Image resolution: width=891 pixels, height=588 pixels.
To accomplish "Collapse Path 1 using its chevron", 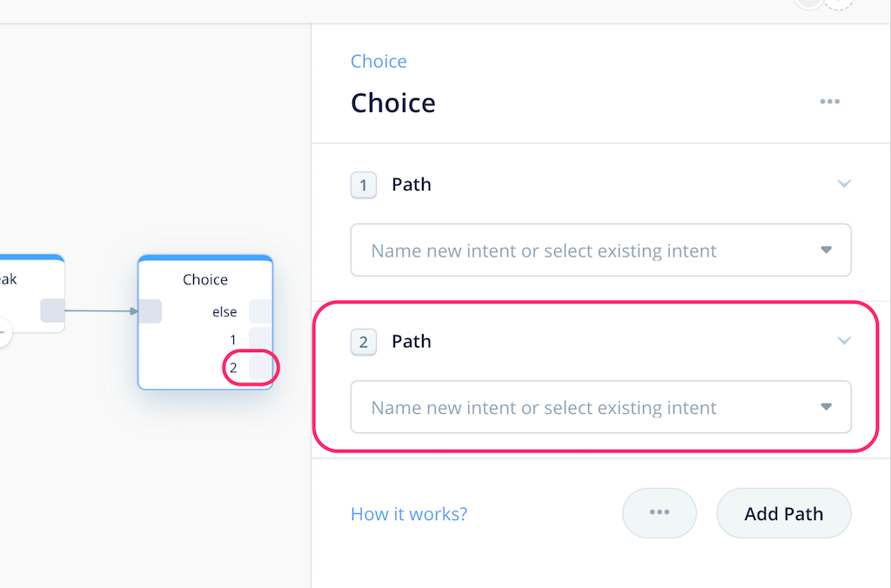I will coord(843,184).
